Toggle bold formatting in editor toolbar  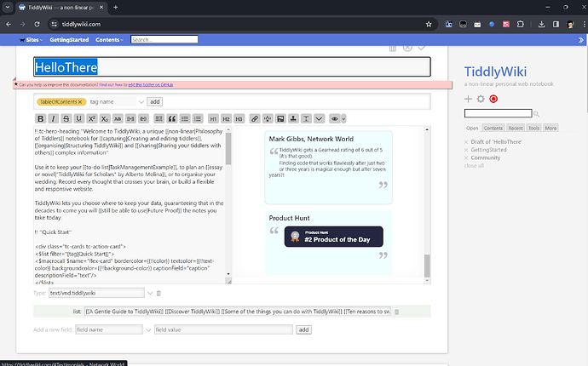coord(41,119)
